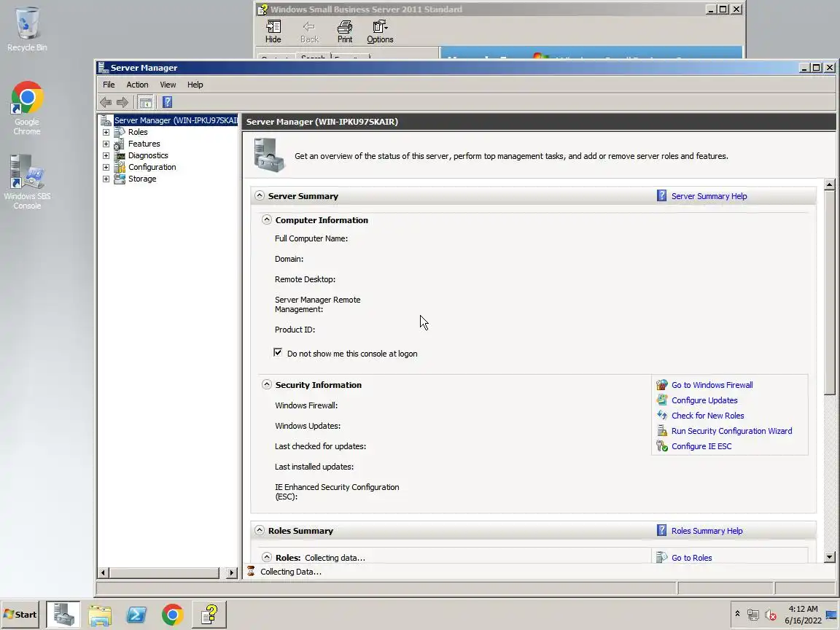Select the Features tree item

[144, 144]
